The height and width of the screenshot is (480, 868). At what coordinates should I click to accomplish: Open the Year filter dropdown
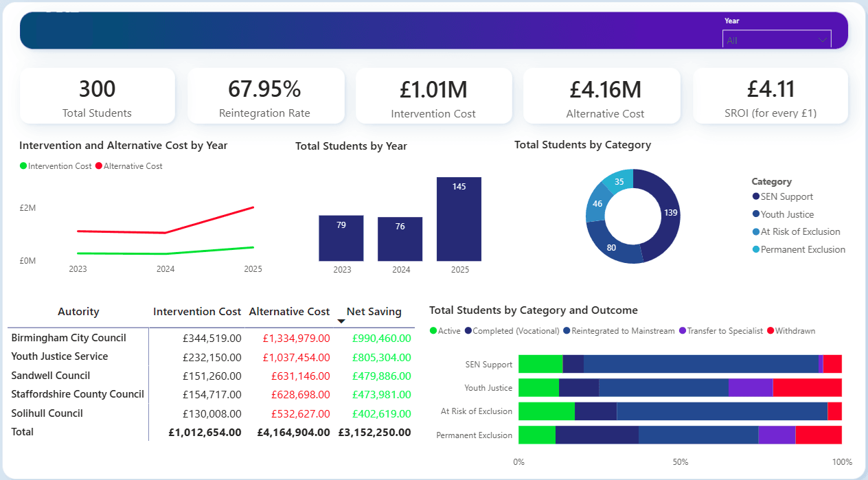click(823, 40)
